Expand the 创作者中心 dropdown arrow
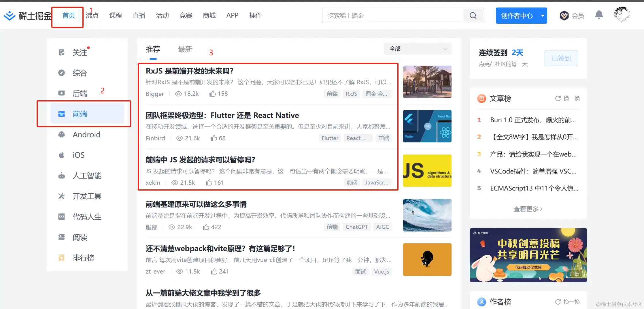Screen dimensions: 644x309 (x=543, y=16)
